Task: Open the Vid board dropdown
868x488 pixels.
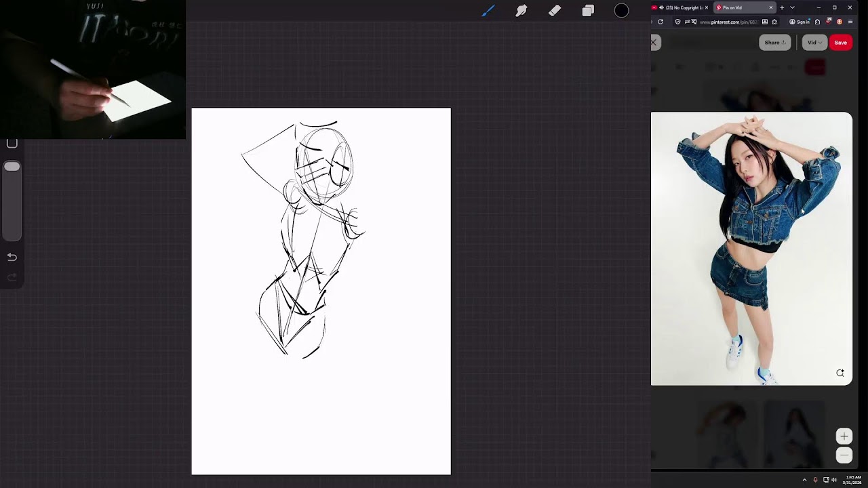Action: point(814,43)
